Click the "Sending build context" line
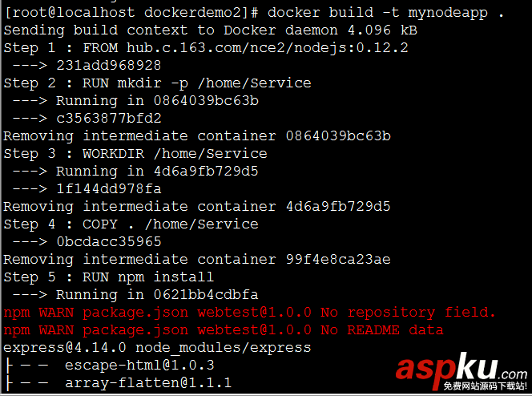This screenshot has width=532, height=396. coord(210,30)
